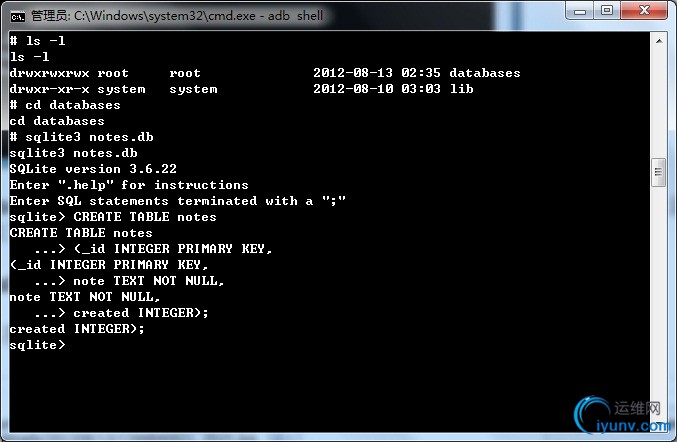Click the final empty 'sqlite>' prompt

(38, 345)
